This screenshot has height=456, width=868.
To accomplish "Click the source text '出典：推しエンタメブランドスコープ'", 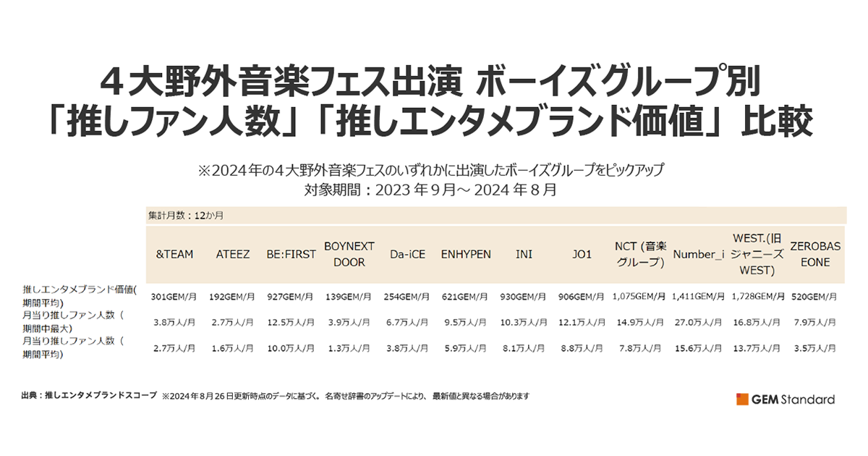I will (90, 397).
